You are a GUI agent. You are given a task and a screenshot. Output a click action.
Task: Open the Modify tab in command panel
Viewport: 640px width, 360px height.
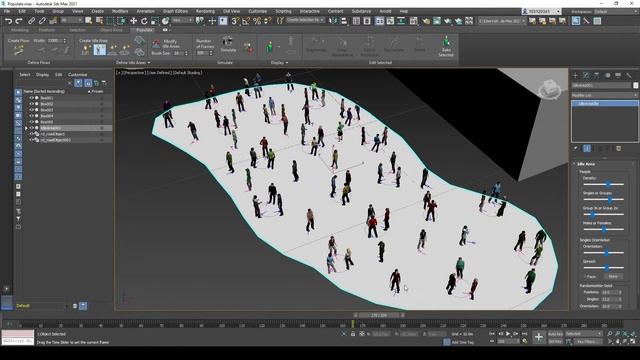point(586,76)
